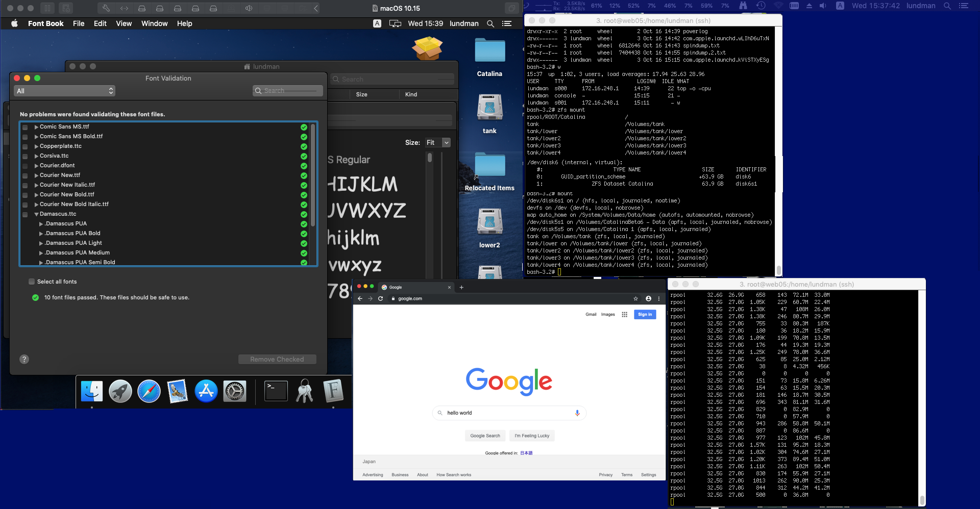
Task: Enable Select all fonts checkbox
Action: (x=32, y=282)
